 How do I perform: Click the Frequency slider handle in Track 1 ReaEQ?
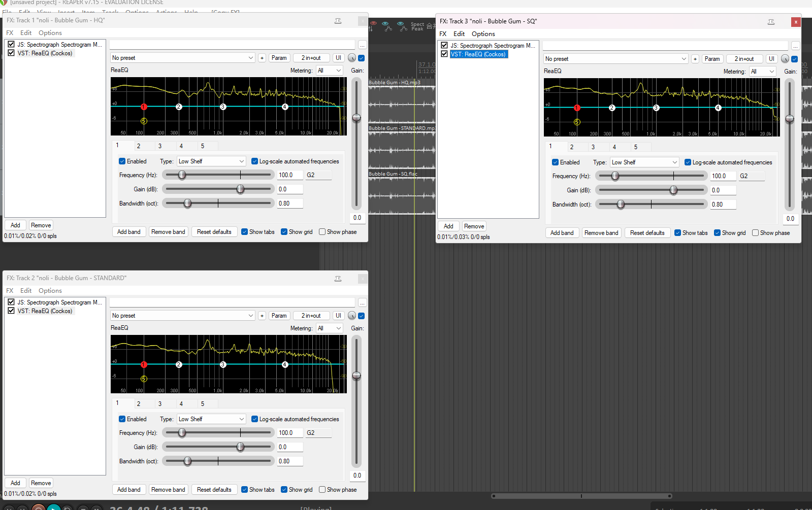click(182, 175)
